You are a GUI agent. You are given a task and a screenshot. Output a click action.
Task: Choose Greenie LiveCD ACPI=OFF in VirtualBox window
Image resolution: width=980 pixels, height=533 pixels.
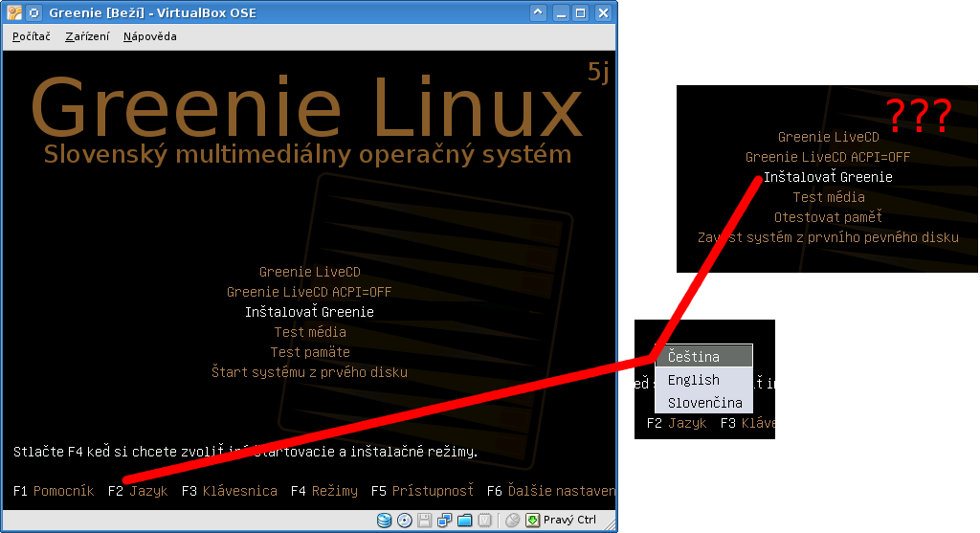tap(309, 292)
